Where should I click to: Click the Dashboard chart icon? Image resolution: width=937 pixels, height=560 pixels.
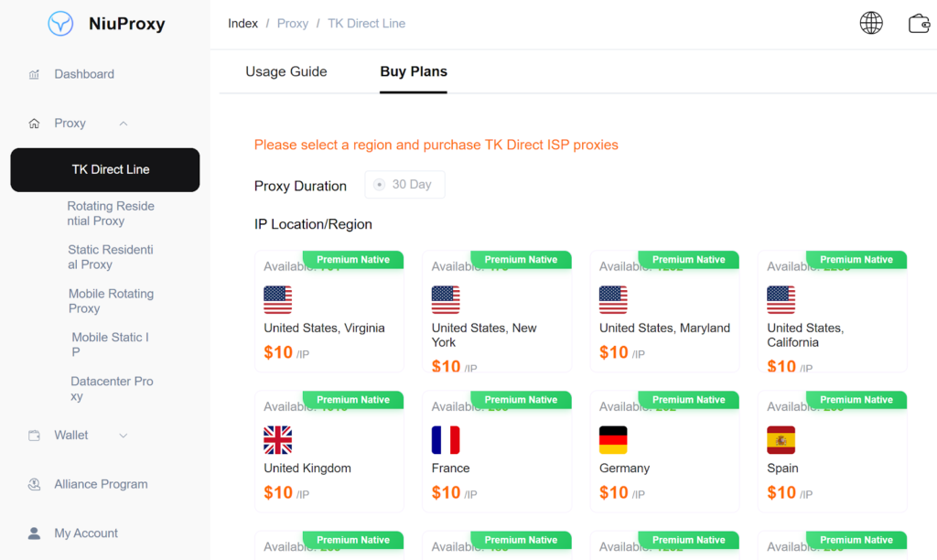[35, 74]
